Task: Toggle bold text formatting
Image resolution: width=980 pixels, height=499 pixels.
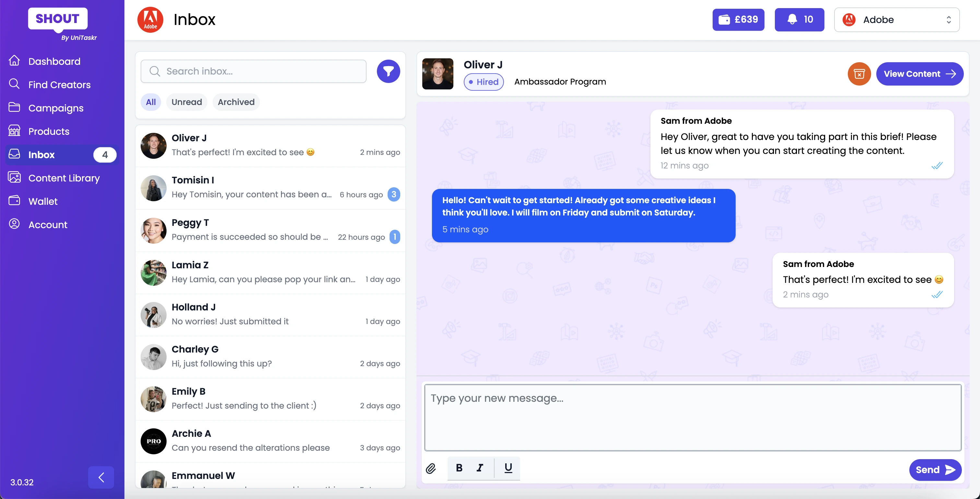Action: pyautogui.click(x=459, y=468)
